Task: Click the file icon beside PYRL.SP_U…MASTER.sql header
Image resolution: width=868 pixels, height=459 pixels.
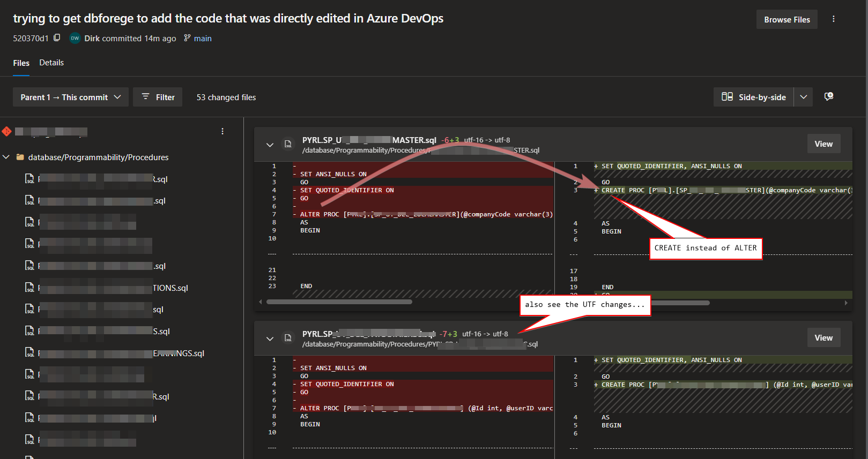Action: [x=288, y=144]
